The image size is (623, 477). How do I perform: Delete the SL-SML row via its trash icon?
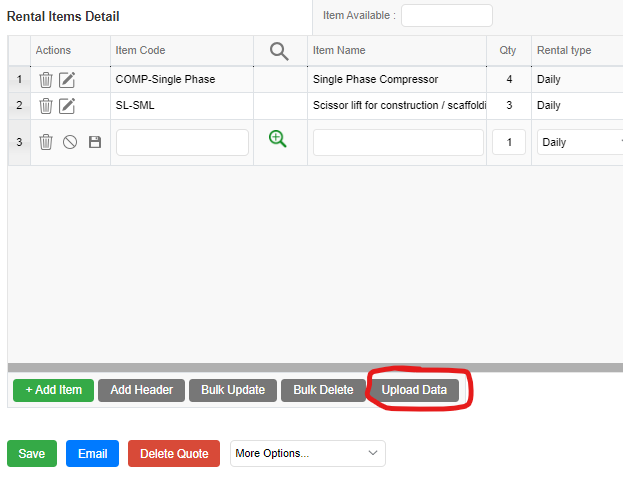coord(46,106)
